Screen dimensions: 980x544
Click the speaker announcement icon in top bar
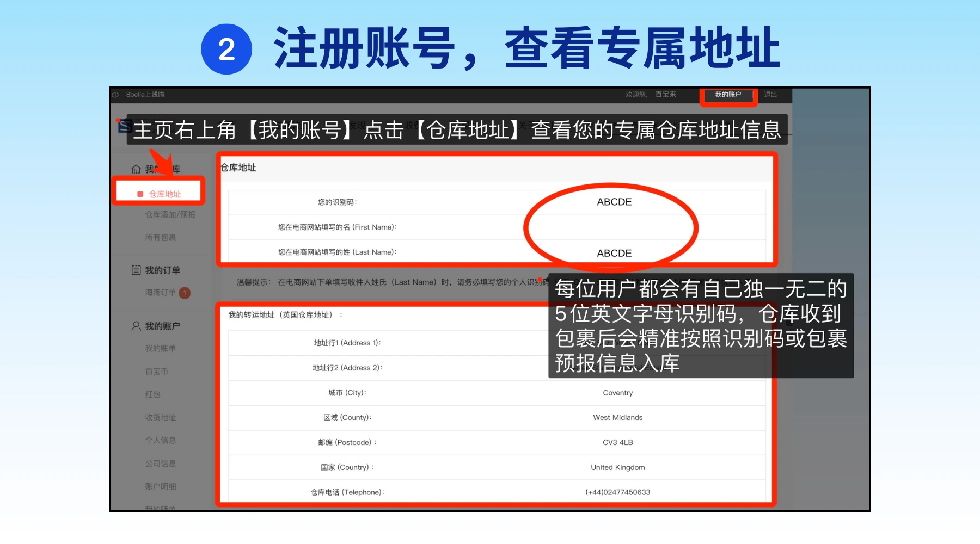click(115, 95)
